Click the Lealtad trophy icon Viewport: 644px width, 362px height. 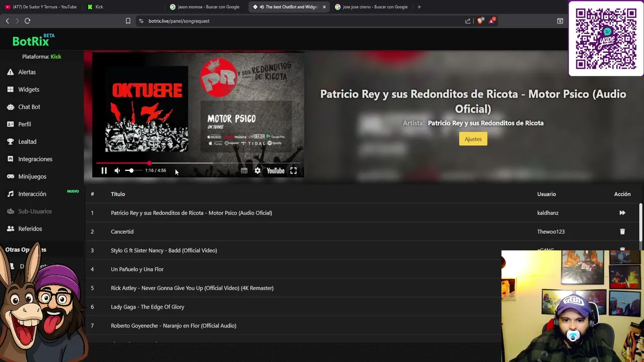coord(10,142)
